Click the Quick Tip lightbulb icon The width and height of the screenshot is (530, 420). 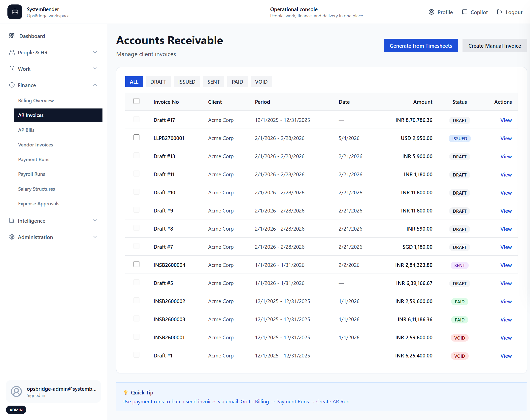point(126,392)
